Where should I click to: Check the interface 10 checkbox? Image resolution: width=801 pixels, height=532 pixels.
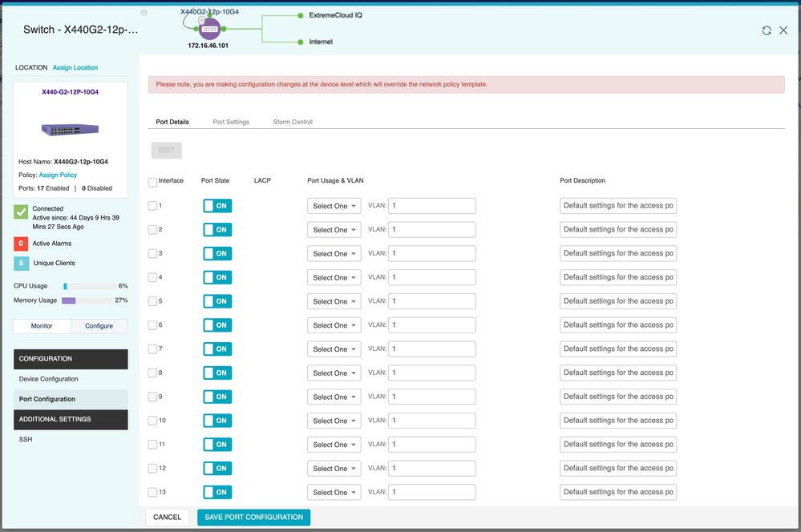click(152, 420)
